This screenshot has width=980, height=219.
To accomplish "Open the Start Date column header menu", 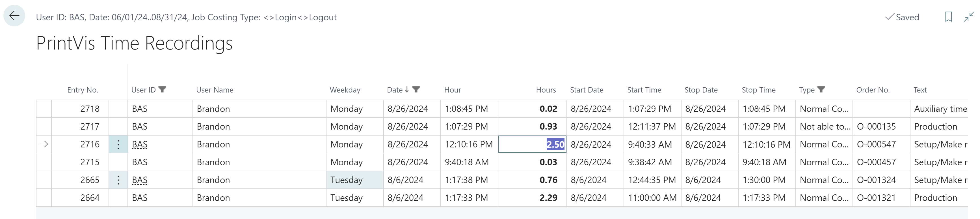I will coord(587,90).
